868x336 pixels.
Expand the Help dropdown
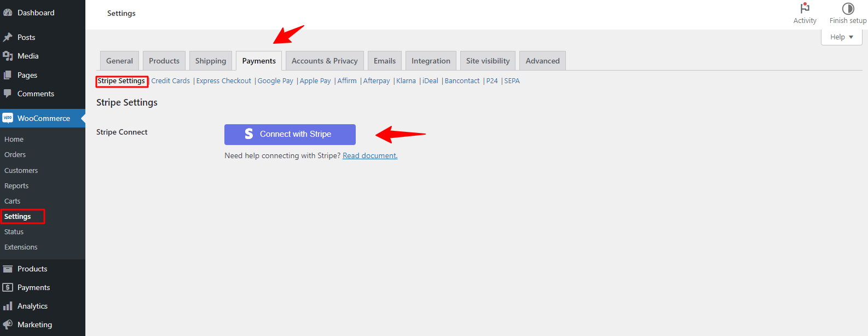point(841,37)
